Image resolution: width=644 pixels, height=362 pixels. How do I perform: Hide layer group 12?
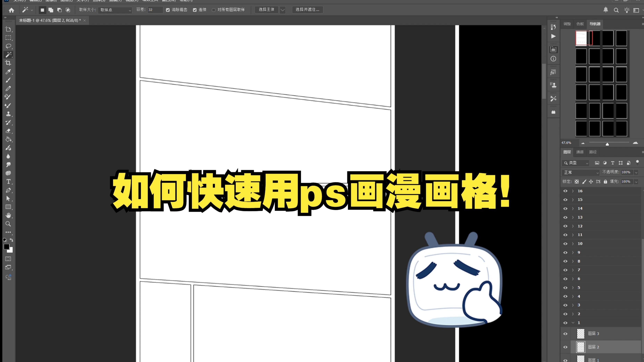pos(565,226)
